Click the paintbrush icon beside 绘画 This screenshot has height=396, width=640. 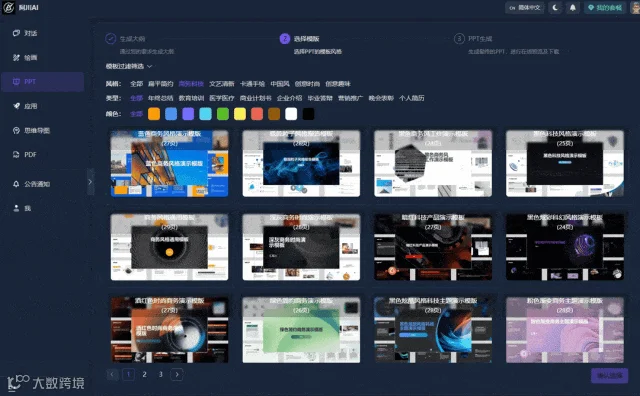tap(16, 58)
